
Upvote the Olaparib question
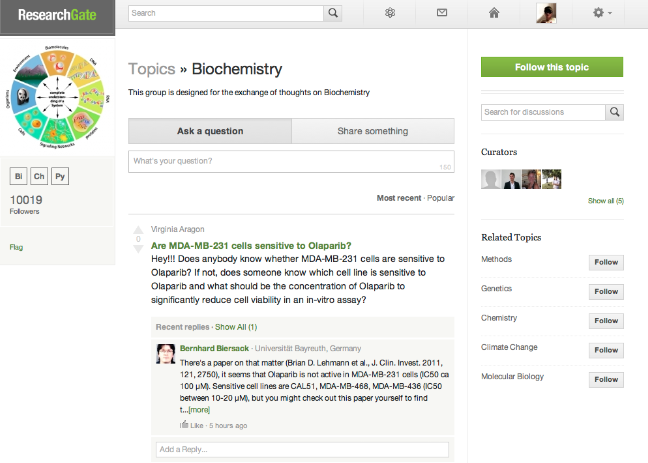(138, 231)
